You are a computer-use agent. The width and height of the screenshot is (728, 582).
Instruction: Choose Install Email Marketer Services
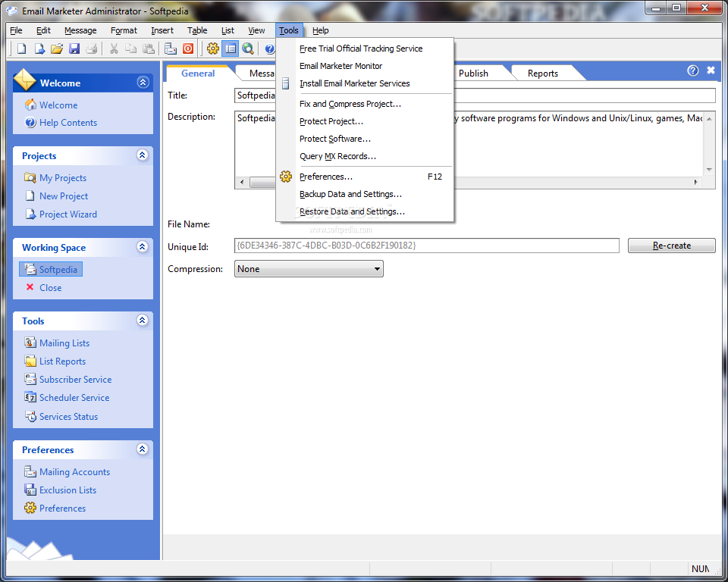pyautogui.click(x=365, y=83)
